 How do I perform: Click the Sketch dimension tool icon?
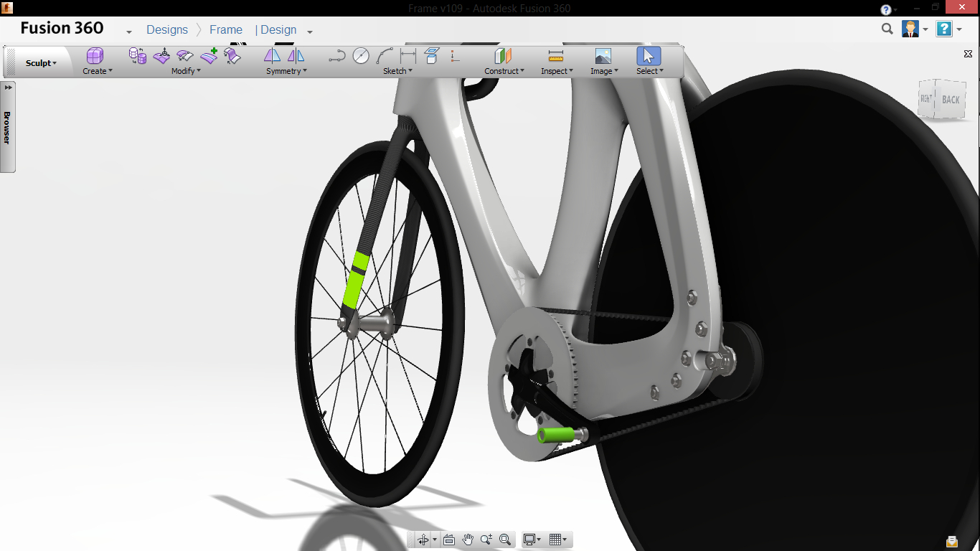point(408,56)
